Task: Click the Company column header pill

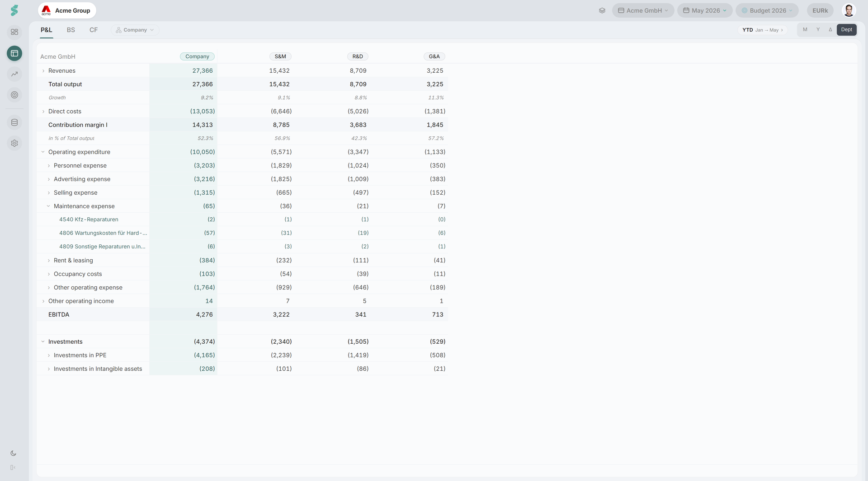Action: pos(197,56)
